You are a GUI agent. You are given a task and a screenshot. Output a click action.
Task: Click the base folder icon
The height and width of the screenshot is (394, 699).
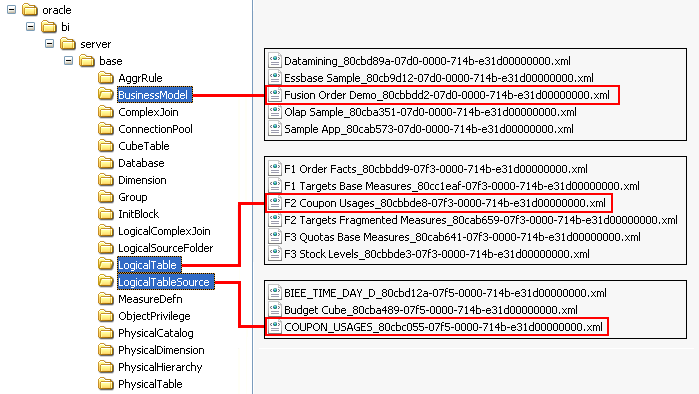87,61
